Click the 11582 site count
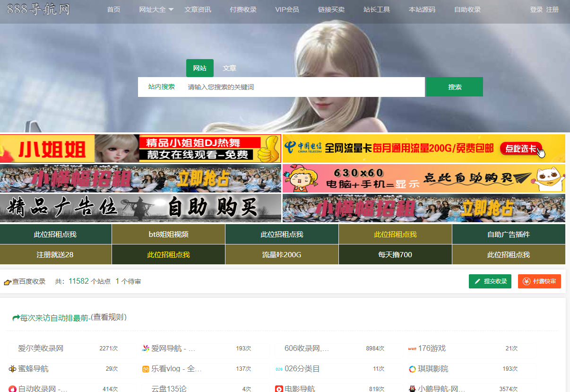This screenshot has height=392, width=570. 78,281
